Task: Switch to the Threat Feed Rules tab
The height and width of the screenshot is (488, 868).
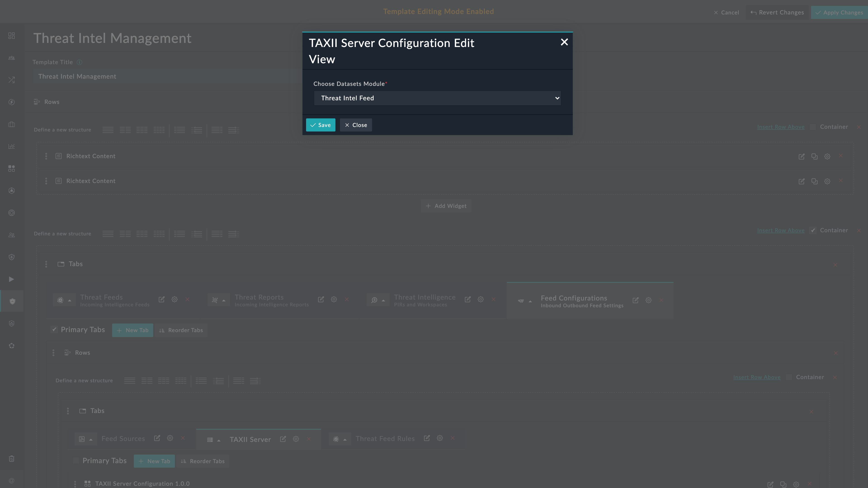Action: [385, 439]
